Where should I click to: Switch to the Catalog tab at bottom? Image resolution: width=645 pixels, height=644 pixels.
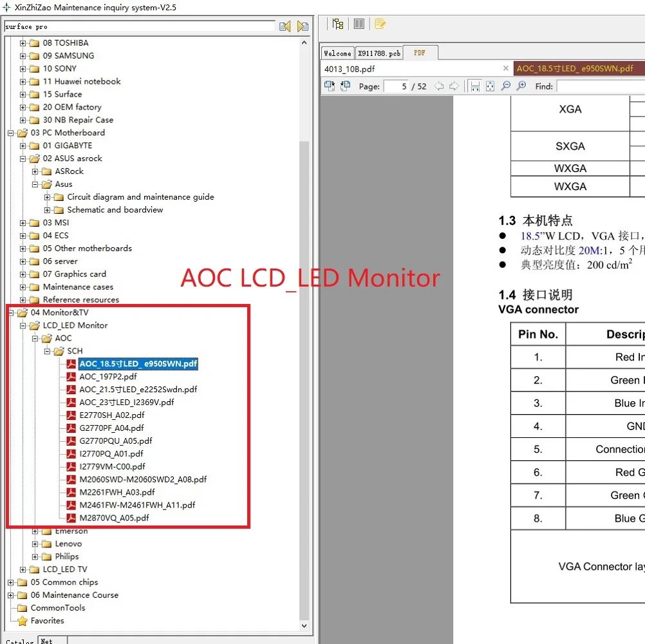pos(20,641)
